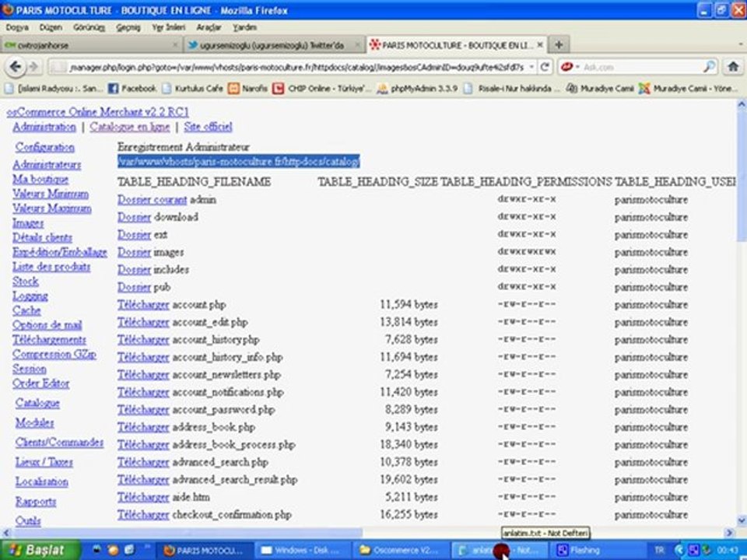The image size is (747, 560).
Task: Open Islami Radyosu bookmark
Action: 54,89
